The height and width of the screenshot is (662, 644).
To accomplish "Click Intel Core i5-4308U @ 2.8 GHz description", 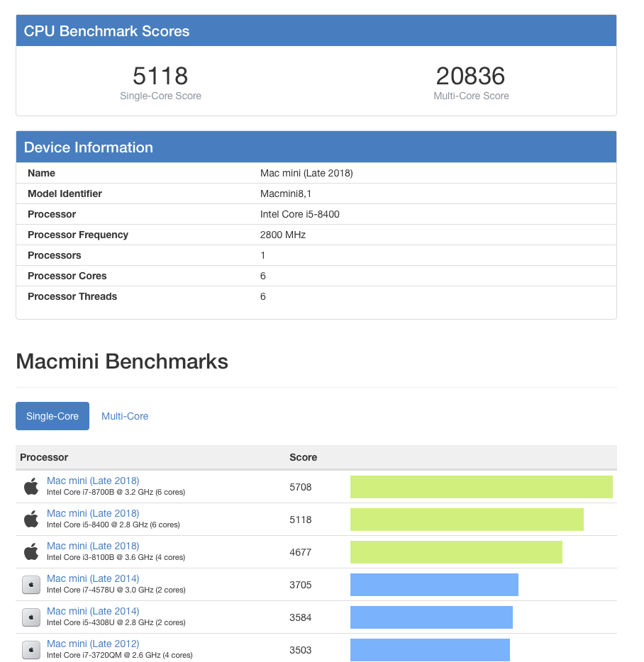I will tap(116, 622).
